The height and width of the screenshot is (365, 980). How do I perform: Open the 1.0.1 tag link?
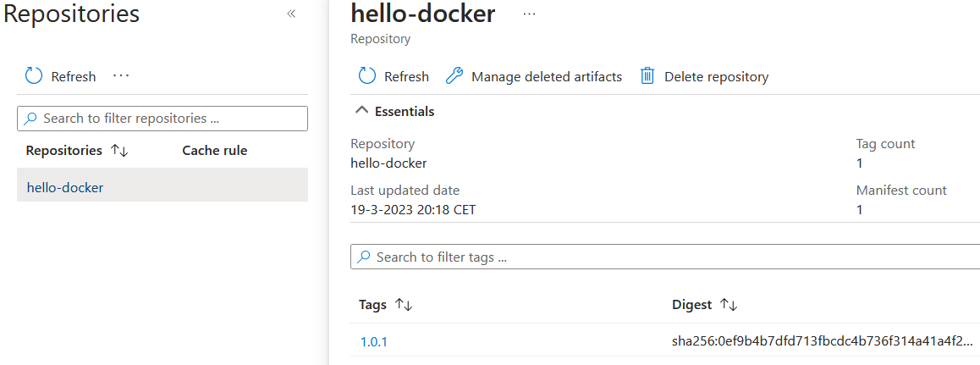[x=373, y=342]
